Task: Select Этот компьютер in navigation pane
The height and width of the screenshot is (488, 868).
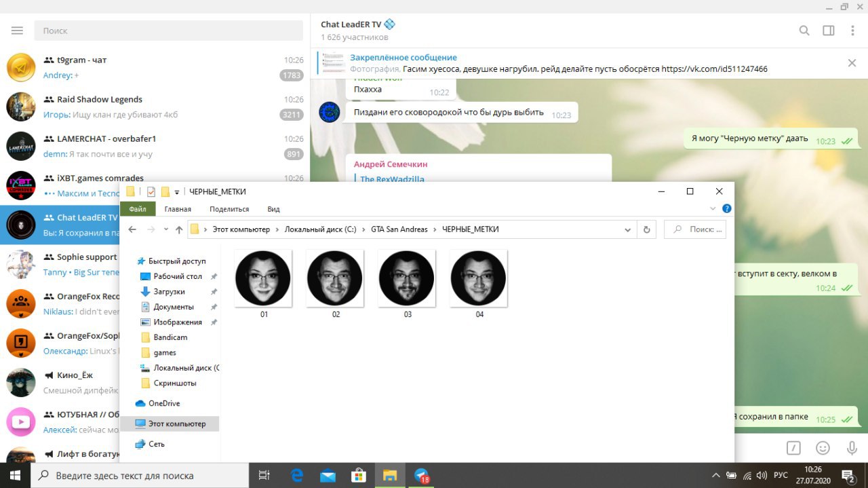Action: point(170,424)
